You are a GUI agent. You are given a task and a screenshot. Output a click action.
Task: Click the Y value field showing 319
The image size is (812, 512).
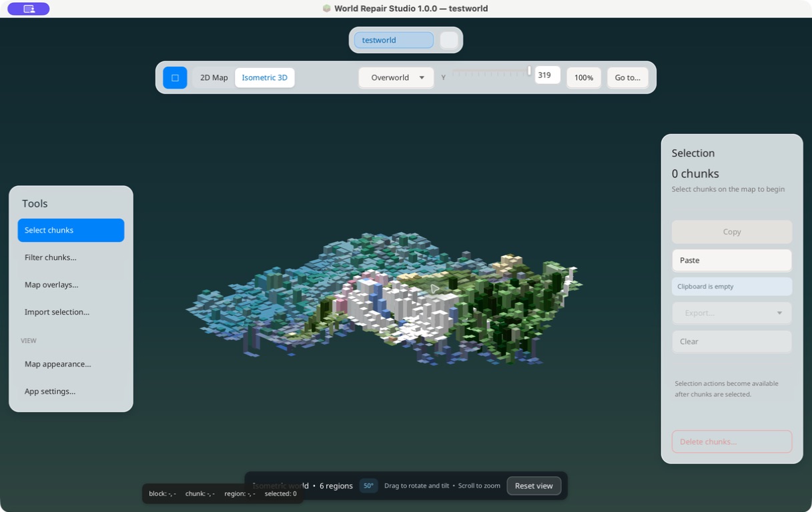[547, 75]
